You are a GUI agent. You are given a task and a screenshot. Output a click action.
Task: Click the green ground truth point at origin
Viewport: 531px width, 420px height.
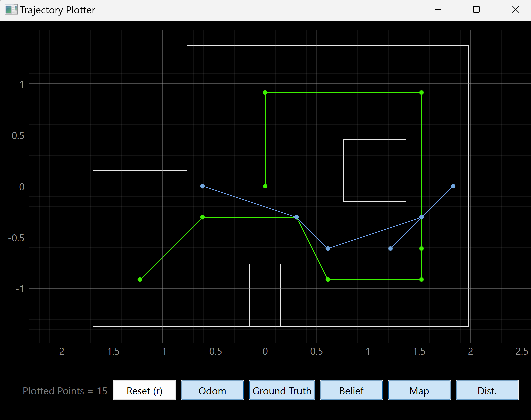pyautogui.click(x=265, y=186)
